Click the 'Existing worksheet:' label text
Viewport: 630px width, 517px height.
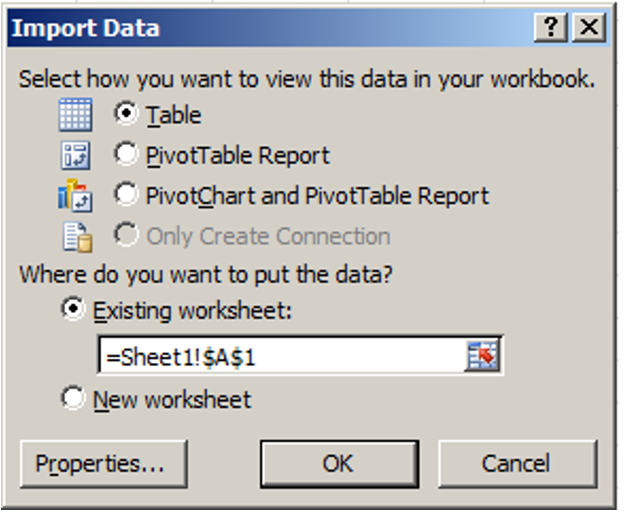pos(192,311)
